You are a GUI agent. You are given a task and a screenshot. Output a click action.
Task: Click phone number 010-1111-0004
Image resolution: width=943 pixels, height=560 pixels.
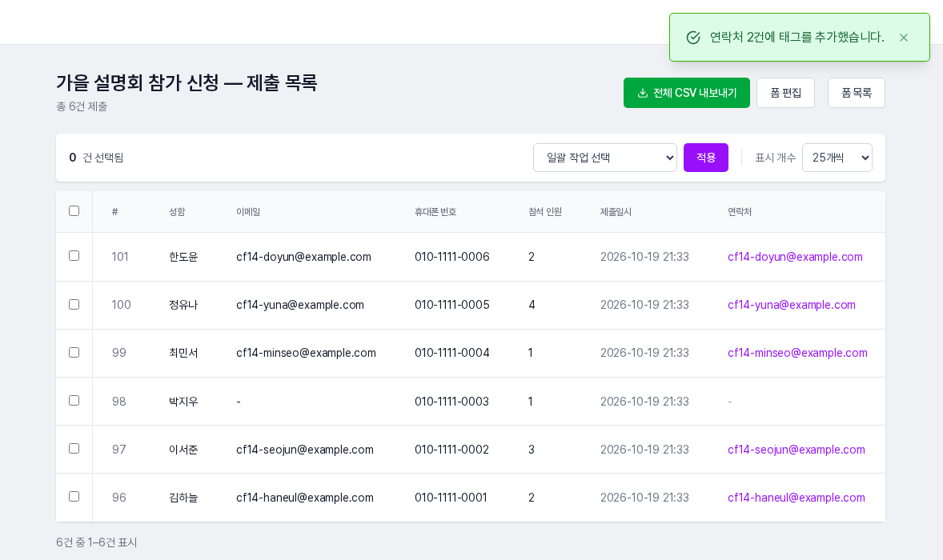452,353
